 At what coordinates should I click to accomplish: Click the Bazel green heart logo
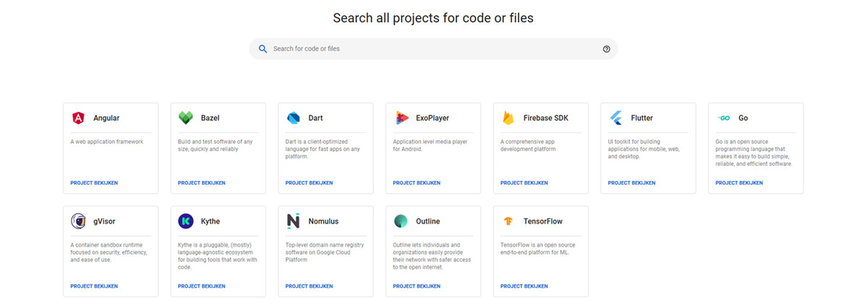[x=186, y=118]
